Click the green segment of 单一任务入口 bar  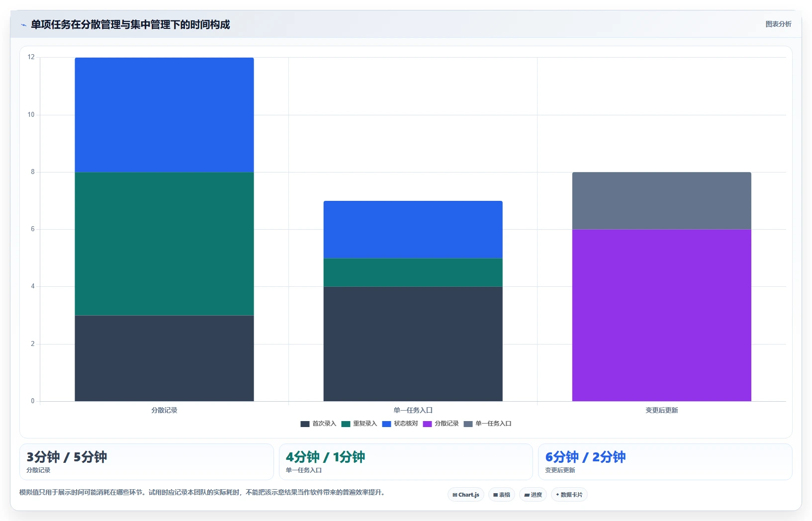pos(413,272)
